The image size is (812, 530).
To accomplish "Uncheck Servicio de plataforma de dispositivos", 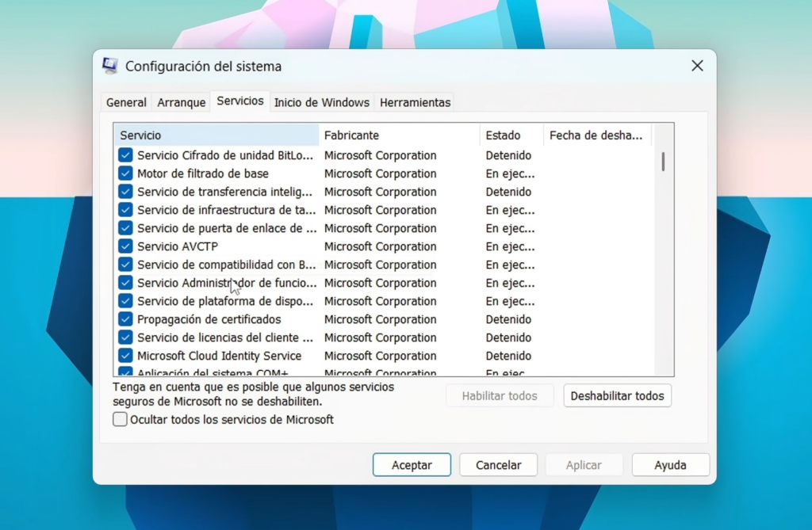I will click(x=124, y=301).
